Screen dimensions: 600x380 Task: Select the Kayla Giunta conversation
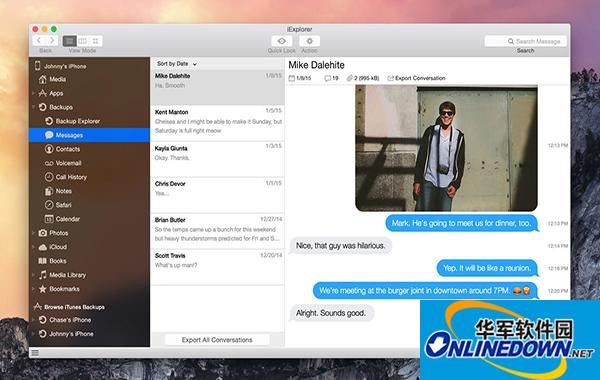[x=218, y=159]
